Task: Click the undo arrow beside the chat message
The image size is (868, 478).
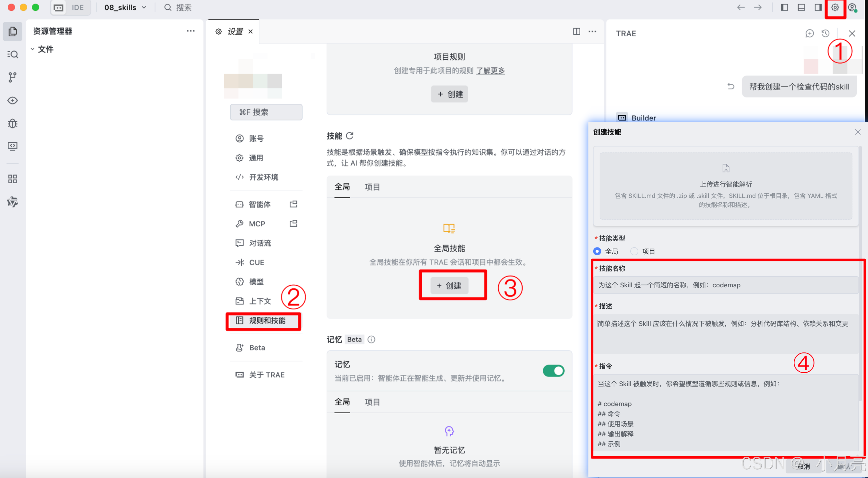Action: tap(730, 87)
